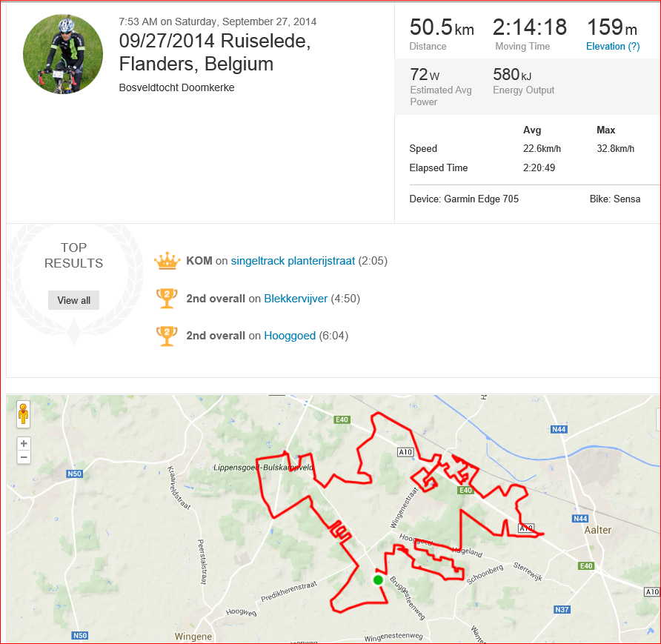Click the green start marker on map
The width and height of the screenshot is (661, 644).
pos(378,580)
